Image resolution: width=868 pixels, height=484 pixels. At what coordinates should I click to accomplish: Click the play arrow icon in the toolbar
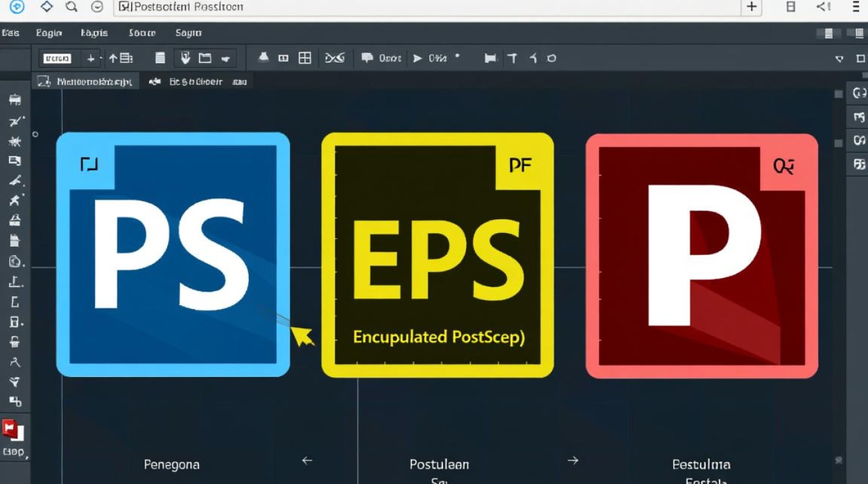coord(418,58)
